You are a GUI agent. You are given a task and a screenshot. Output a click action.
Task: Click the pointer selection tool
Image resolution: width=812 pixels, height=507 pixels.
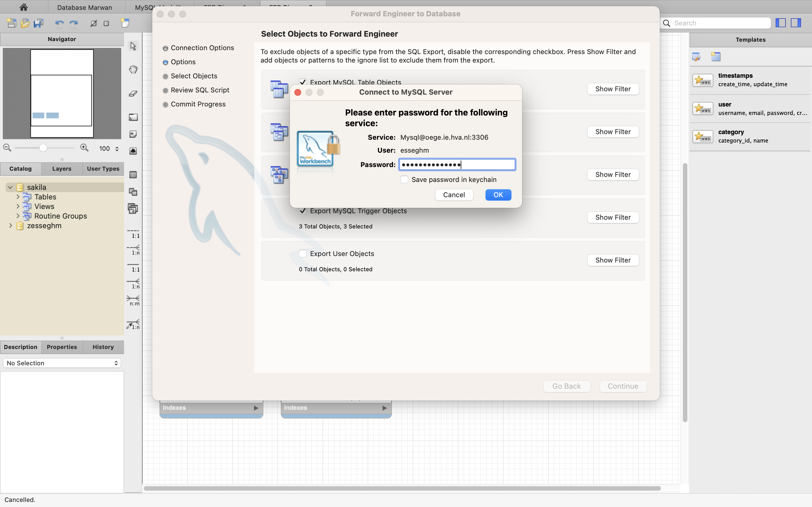pos(133,46)
